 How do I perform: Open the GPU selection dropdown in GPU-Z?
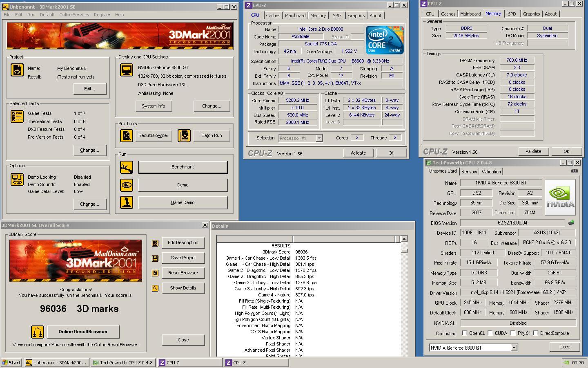(x=514, y=348)
